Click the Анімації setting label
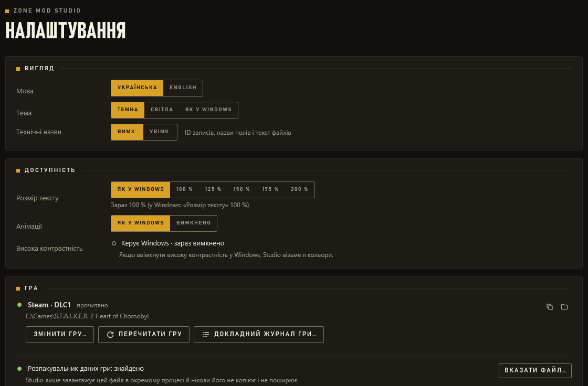The height and width of the screenshot is (386, 588). (29, 227)
